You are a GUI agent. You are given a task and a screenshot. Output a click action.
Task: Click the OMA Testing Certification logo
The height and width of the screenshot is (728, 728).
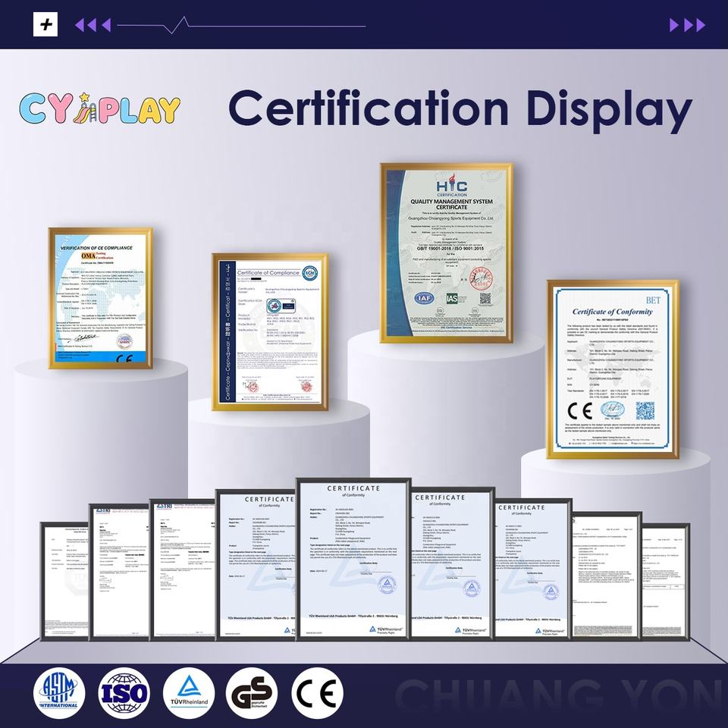tap(97, 256)
